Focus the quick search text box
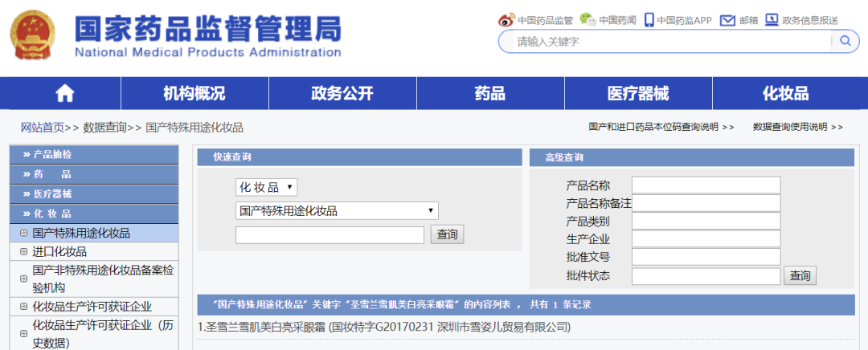 point(330,234)
